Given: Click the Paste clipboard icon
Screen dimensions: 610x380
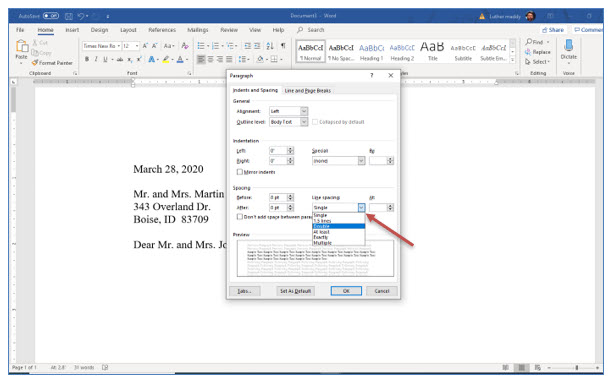Looking at the screenshot, I should pyautogui.click(x=22, y=46).
